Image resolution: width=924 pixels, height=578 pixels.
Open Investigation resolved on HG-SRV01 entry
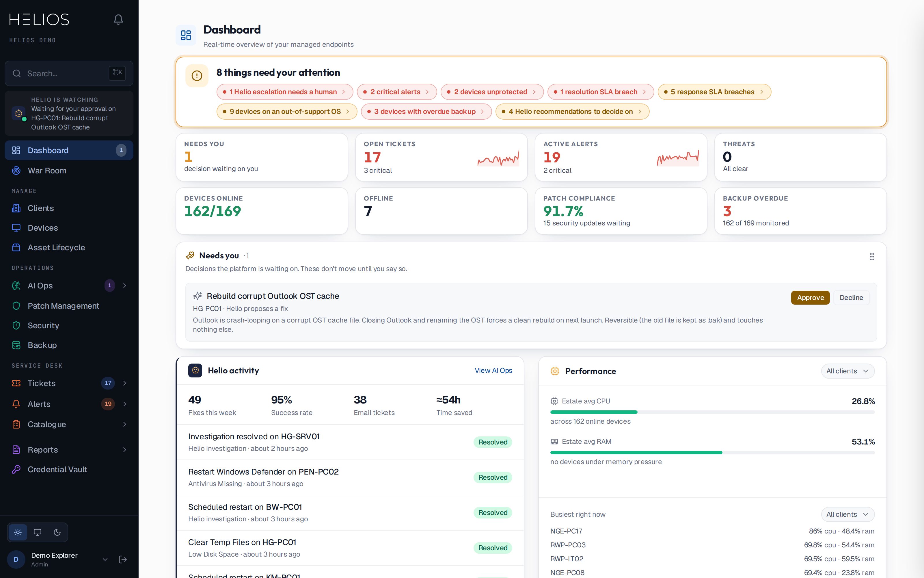click(x=350, y=442)
